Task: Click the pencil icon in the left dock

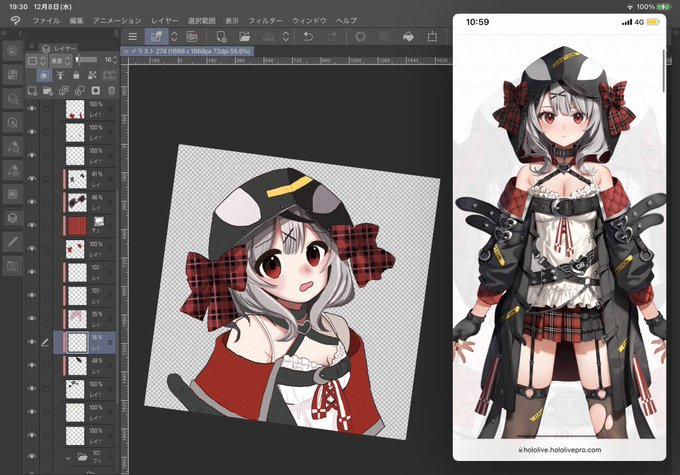Action: tap(13, 242)
